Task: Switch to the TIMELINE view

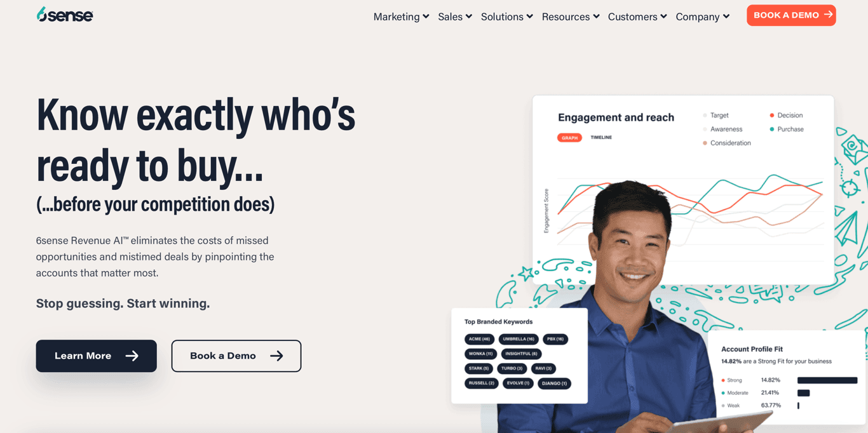Action: [601, 138]
